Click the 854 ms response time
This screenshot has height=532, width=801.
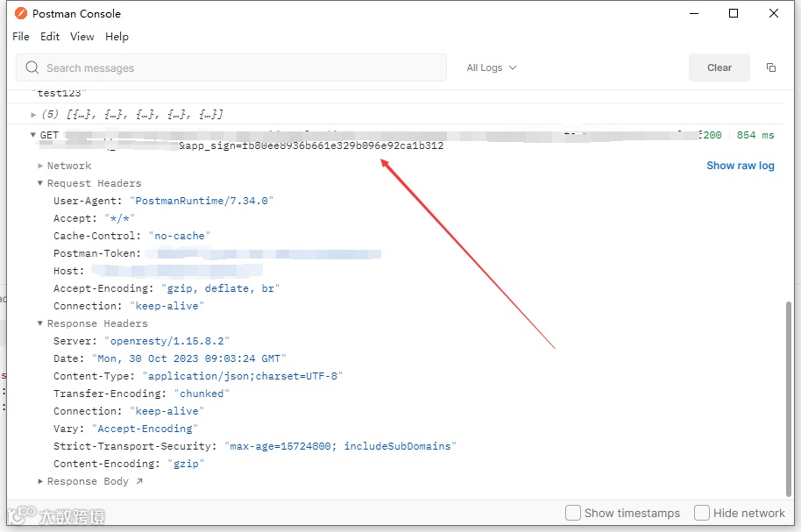click(755, 135)
